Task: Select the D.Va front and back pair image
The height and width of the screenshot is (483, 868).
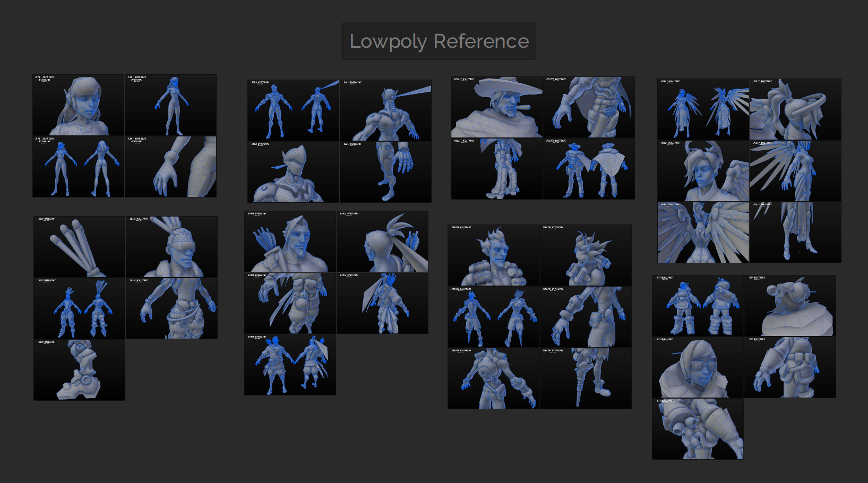Action: click(x=79, y=167)
